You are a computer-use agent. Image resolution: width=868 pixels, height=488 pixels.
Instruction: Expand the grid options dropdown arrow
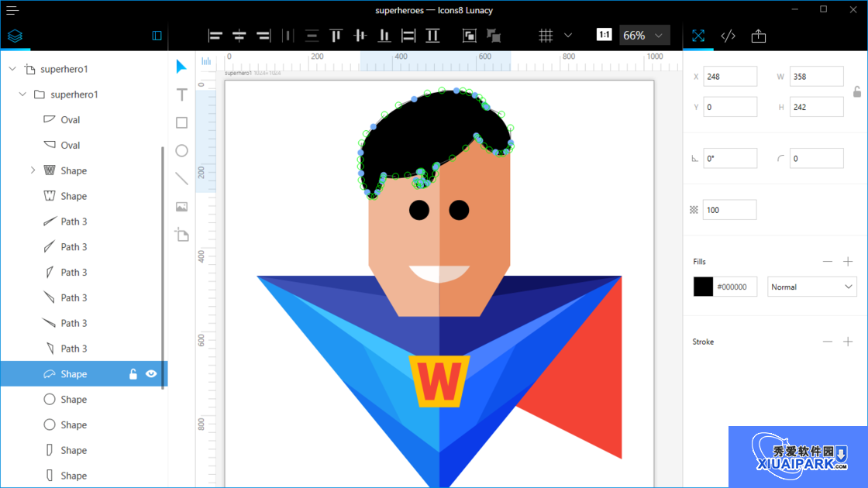click(568, 36)
